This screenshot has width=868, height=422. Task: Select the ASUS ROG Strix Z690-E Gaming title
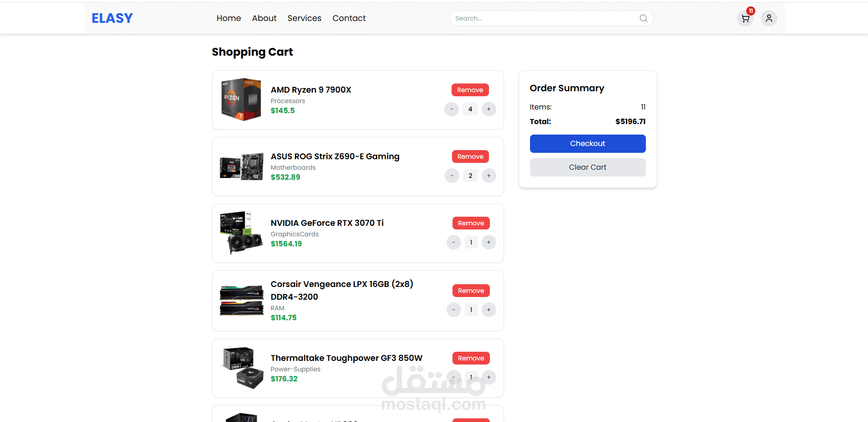335,156
